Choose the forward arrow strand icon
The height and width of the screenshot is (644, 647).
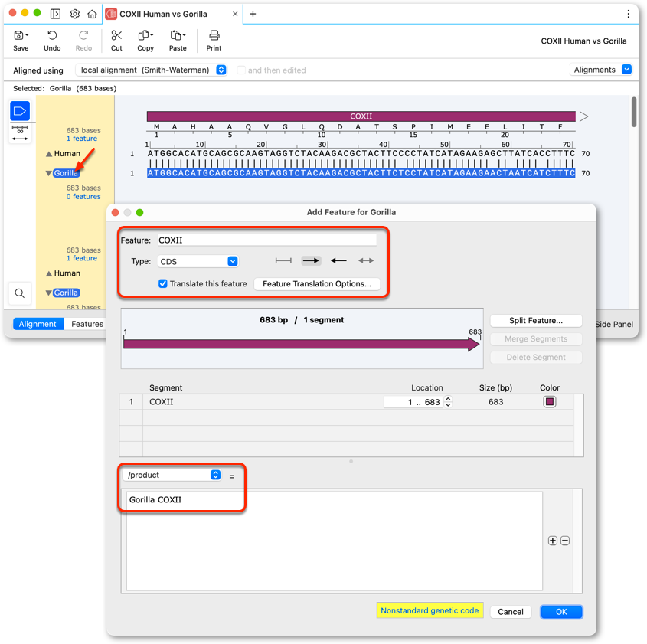pyautogui.click(x=311, y=260)
